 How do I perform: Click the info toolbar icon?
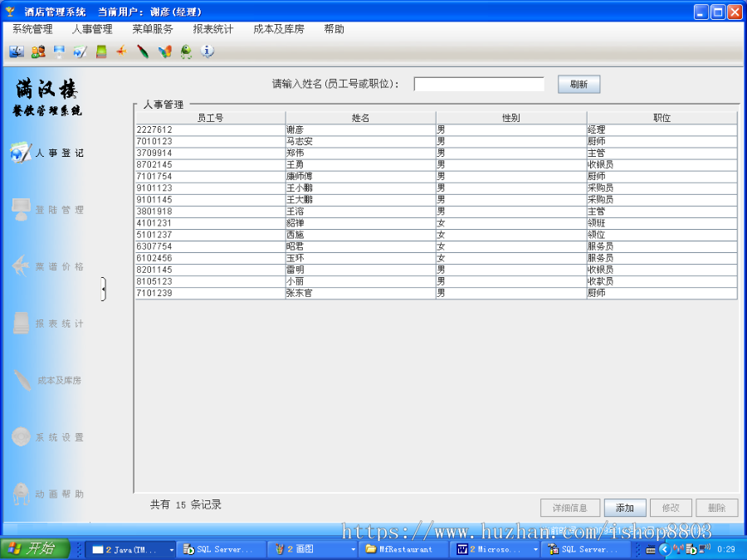tap(208, 51)
